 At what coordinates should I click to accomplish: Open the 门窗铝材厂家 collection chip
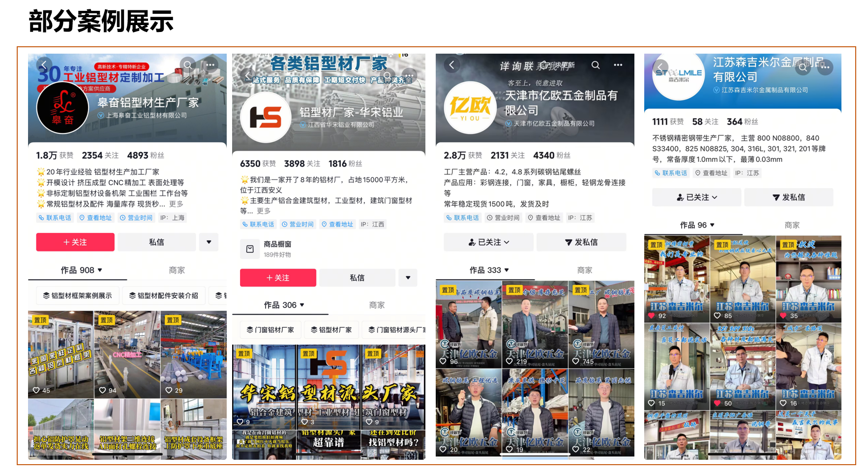pos(270,330)
